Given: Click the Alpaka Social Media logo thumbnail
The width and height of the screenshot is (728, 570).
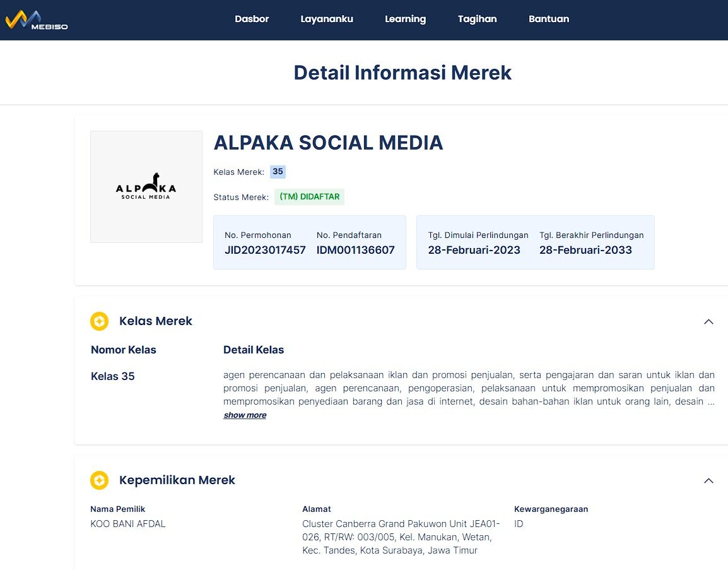Looking at the screenshot, I should (x=146, y=187).
